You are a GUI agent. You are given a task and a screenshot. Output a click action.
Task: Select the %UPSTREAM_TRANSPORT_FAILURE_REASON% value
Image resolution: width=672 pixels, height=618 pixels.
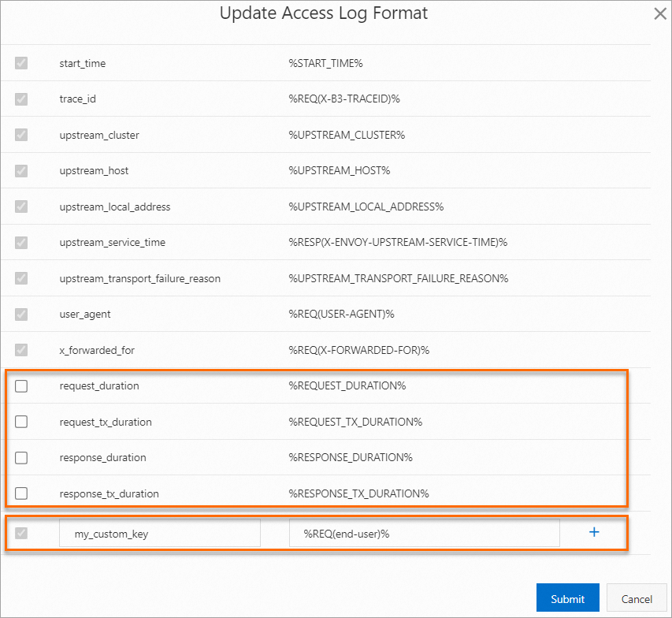[x=399, y=278]
